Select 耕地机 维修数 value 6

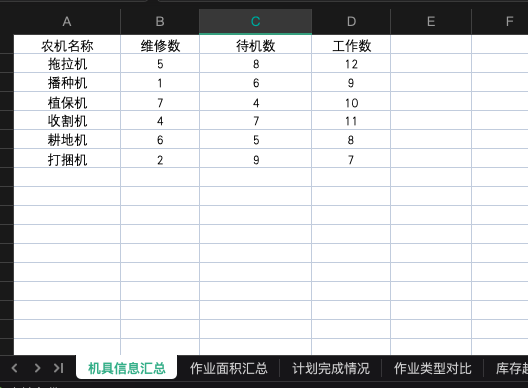point(160,139)
